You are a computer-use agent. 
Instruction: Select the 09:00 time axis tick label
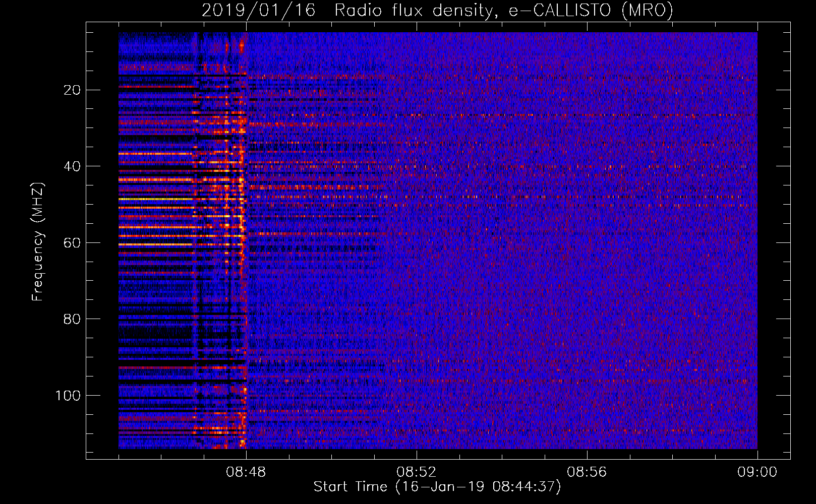tap(757, 472)
